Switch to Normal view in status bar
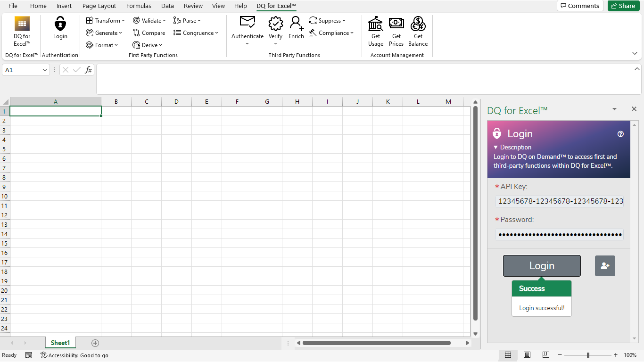This screenshot has width=644, height=362. [x=508, y=355]
